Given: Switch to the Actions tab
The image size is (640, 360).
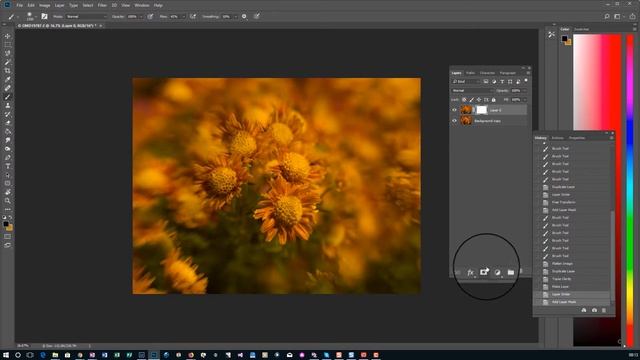Looking at the screenshot, I should point(557,138).
